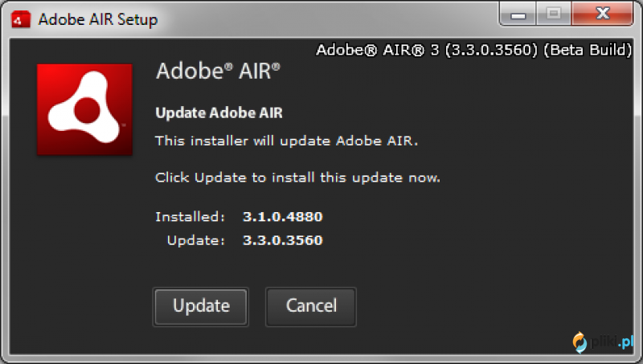This screenshot has height=364, width=643.
Task: Click the small red title bar app icon
Action: [21, 19]
